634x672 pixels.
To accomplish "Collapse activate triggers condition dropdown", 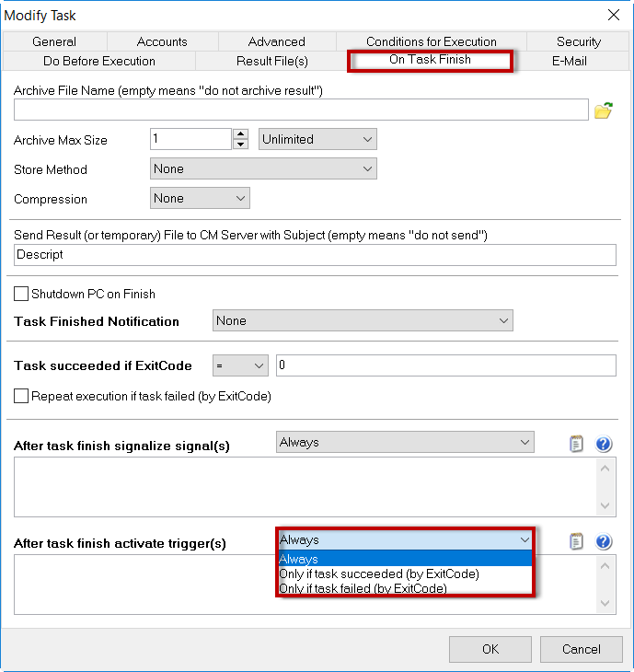I will pyautogui.click(x=405, y=540).
